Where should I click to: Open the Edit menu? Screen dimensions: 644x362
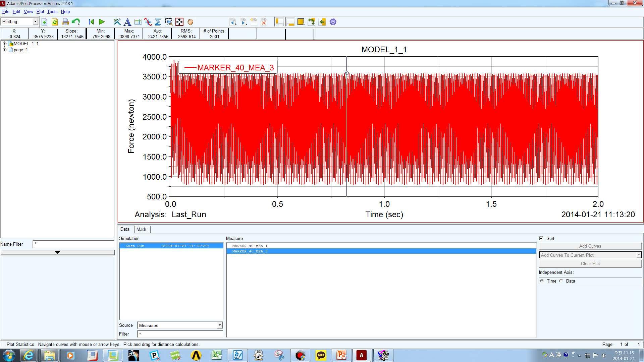pyautogui.click(x=16, y=11)
